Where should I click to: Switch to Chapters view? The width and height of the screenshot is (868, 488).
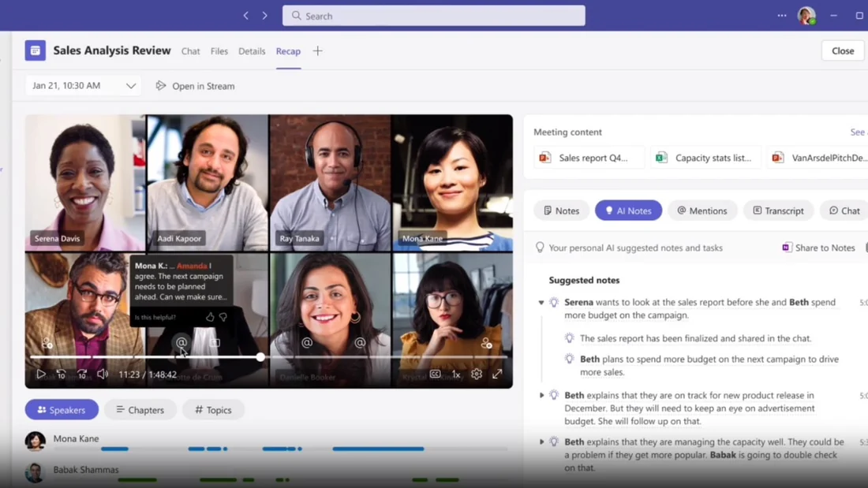140,409
